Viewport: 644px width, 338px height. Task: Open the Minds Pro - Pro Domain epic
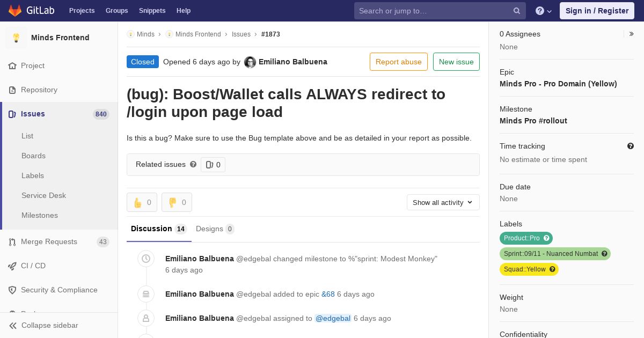coord(558,84)
